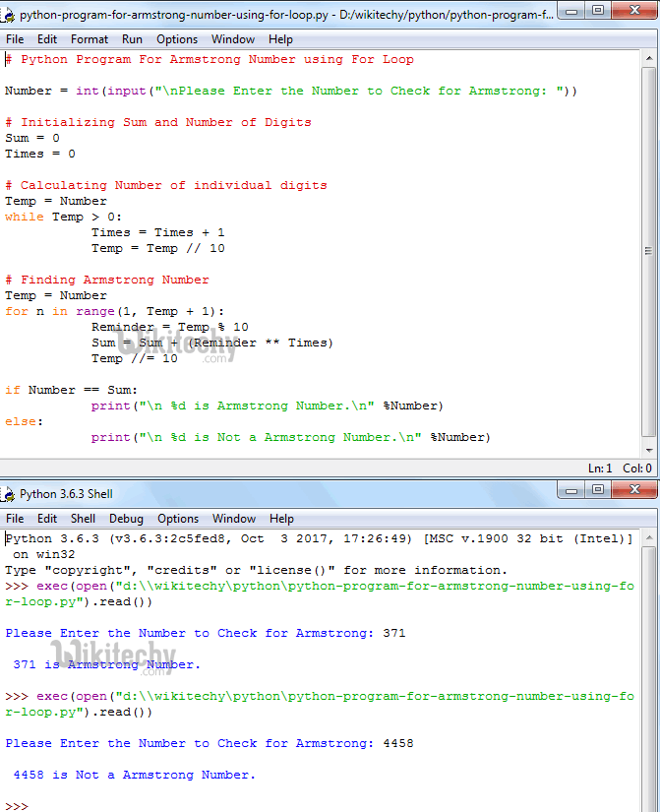Click 'for n in range(1, Temp + 1):' line

point(114,311)
